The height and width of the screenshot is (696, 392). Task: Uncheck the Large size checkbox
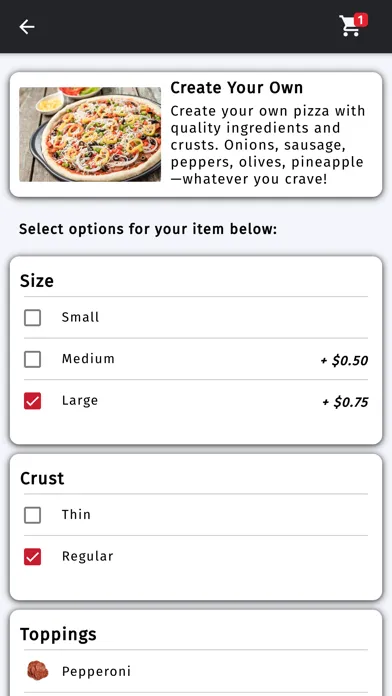coord(32,401)
